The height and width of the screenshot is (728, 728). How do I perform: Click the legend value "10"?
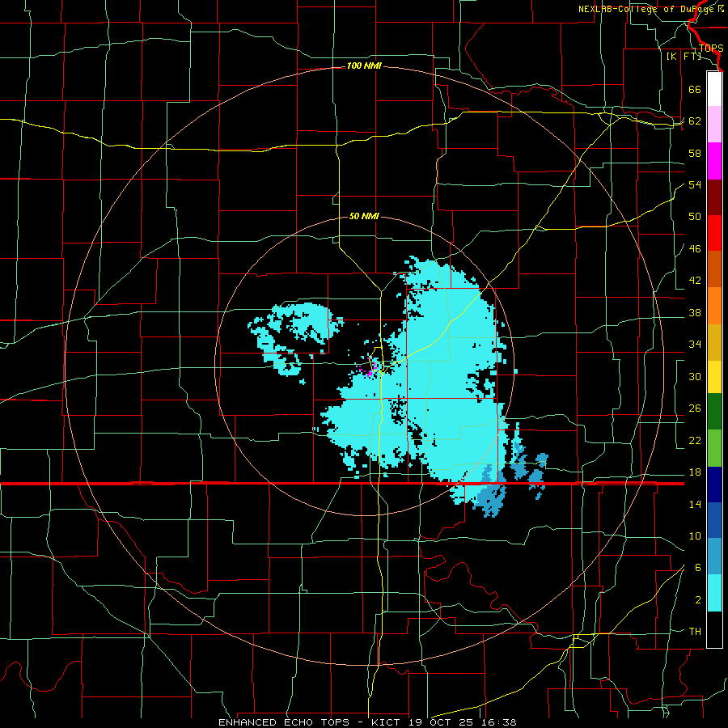(695, 536)
